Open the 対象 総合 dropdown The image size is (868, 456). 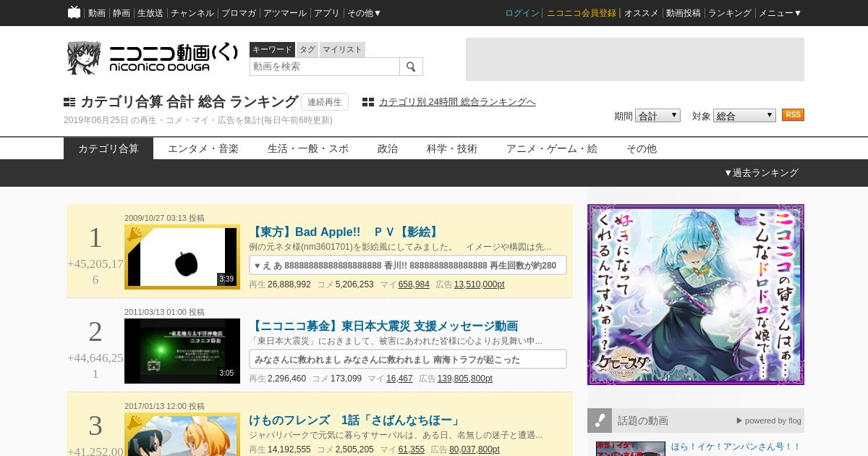pos(744,116)
